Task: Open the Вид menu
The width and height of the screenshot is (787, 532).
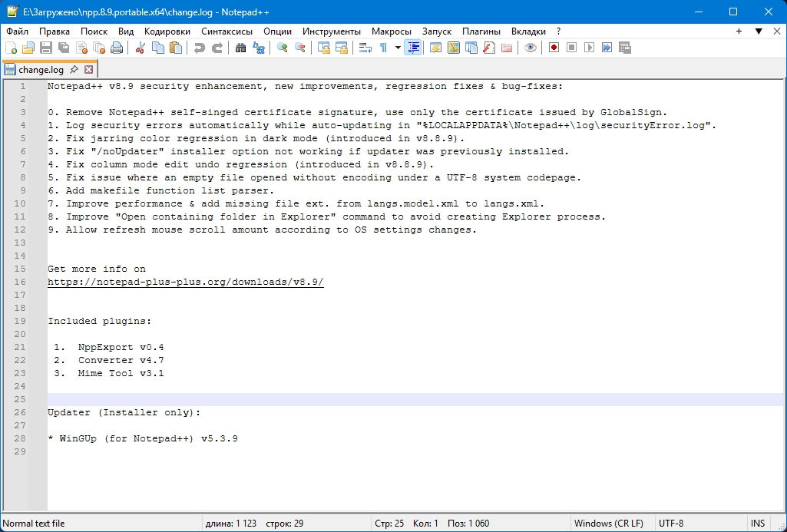Action: (x=126, y=31)
